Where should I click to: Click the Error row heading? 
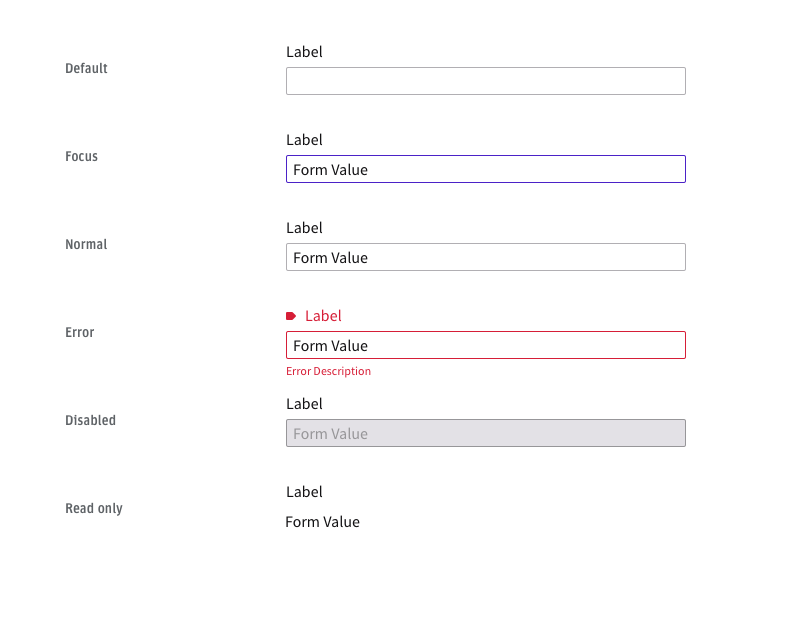(79, 332)
